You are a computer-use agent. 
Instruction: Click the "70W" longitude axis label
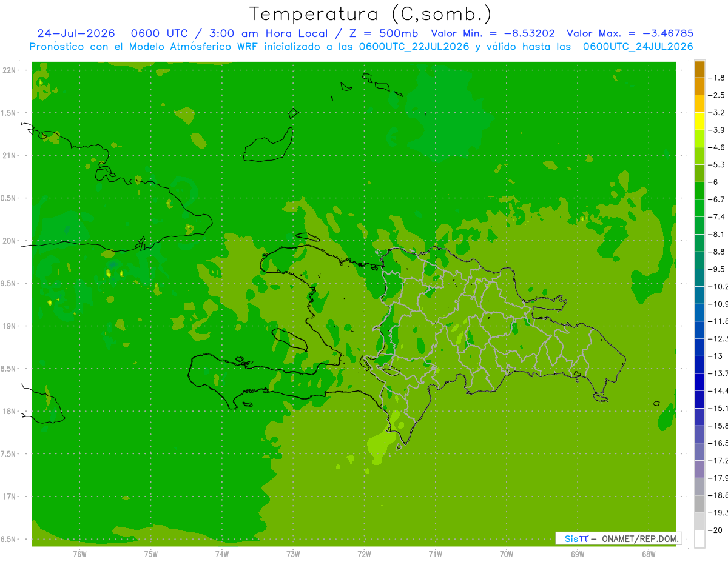[507, 554]
